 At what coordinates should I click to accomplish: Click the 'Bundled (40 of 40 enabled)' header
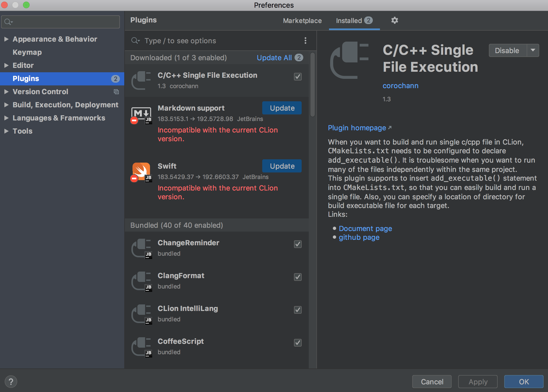(217, 225)
